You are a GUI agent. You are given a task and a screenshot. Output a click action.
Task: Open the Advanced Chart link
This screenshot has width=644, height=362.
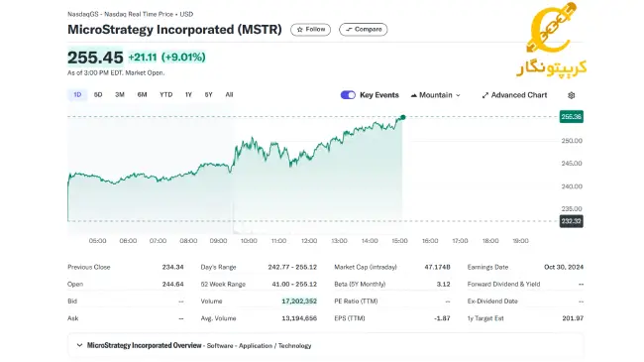pyautogui.click(x=514, y=95)
